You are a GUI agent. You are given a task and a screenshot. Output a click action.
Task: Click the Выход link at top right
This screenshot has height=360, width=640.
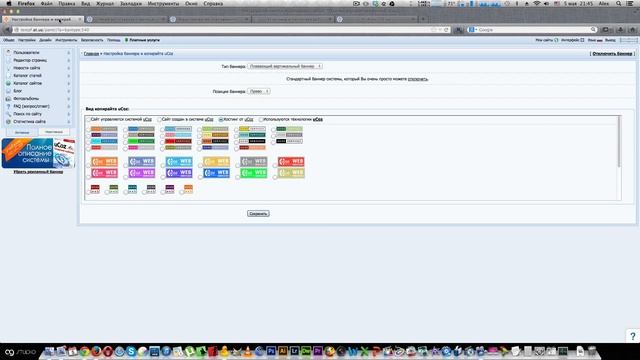click(x=610, y=40)
